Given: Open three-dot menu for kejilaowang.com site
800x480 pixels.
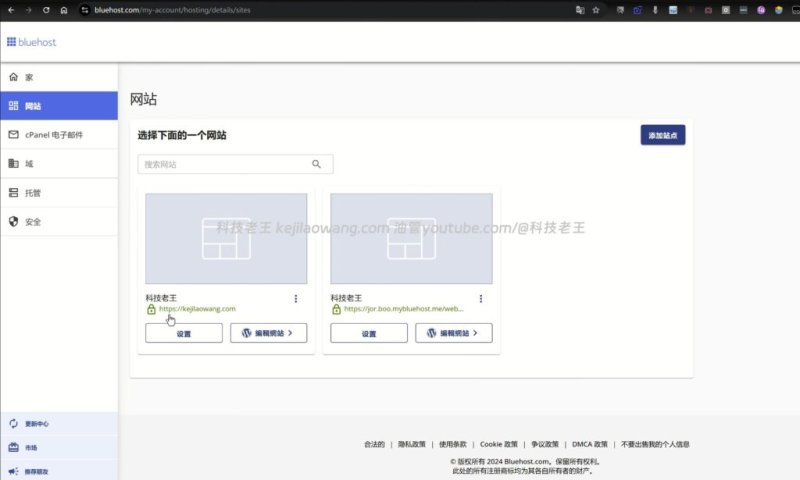Looking at the screenshot, I should (296, 298).
